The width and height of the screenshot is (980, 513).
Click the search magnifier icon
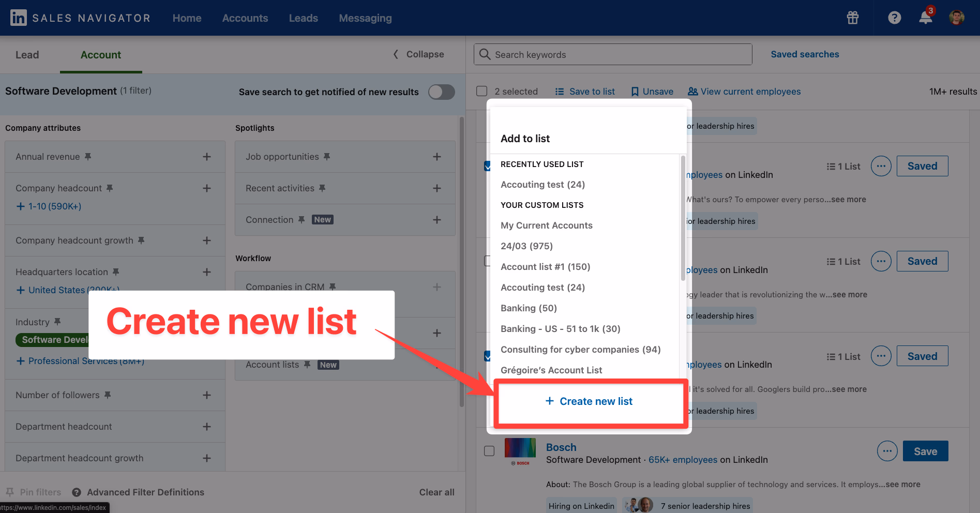tap(485, 54)
